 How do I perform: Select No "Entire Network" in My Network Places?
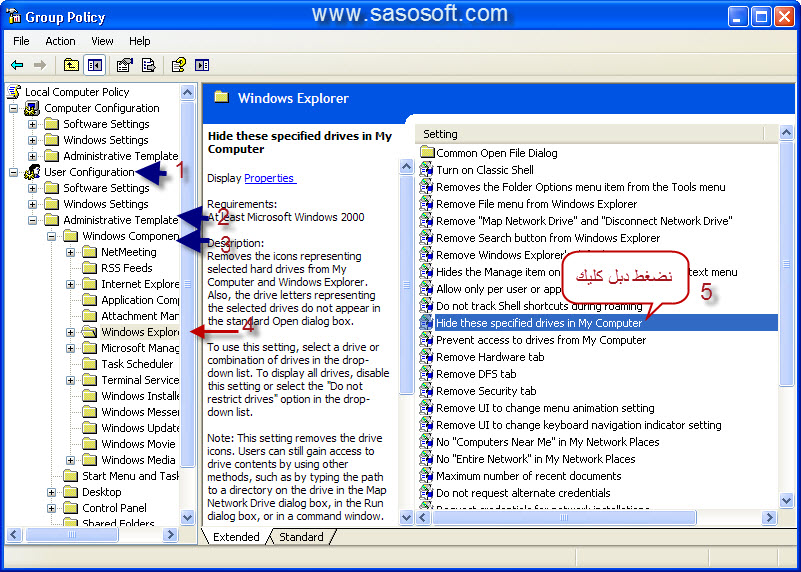click(x=535, y=459)
